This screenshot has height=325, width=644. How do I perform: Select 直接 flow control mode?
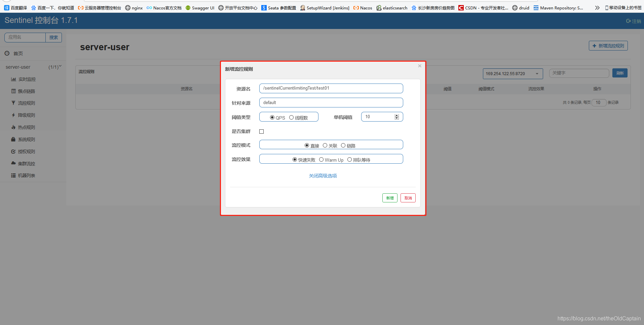tap(307, 145)
